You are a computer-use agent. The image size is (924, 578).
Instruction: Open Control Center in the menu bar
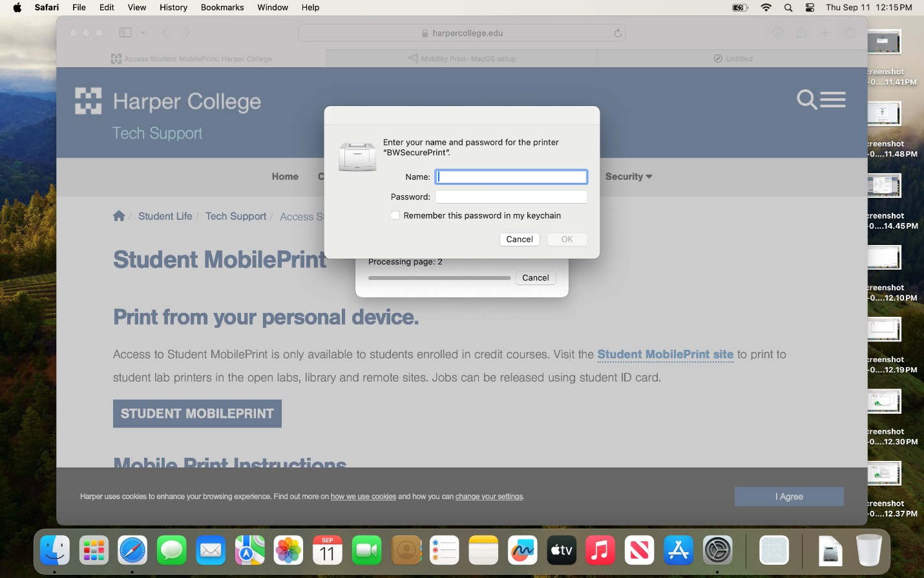coord(810,8)
